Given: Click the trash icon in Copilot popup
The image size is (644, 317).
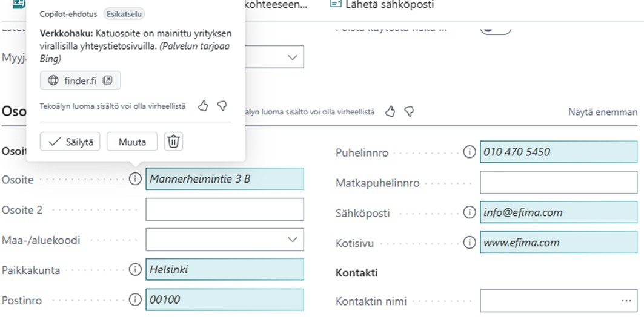Looking at the screenshot, I should 173,142.
